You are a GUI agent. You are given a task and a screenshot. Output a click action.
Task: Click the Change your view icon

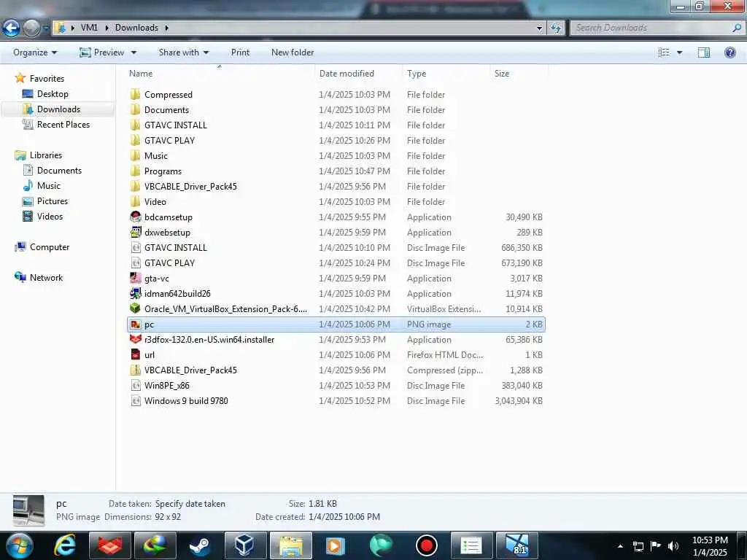664,52
